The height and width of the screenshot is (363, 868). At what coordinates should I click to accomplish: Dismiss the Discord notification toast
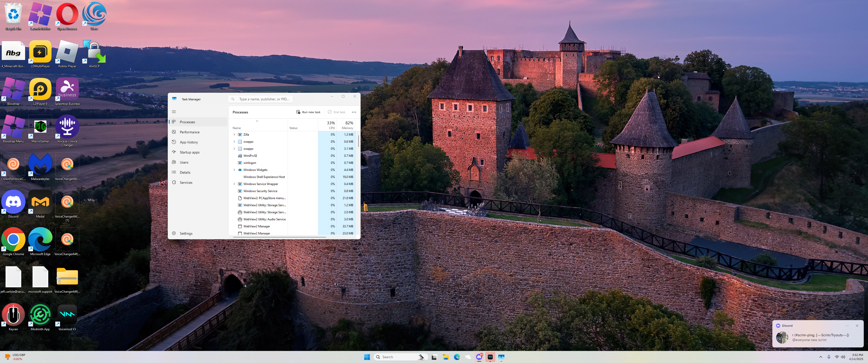click(857, 326)
